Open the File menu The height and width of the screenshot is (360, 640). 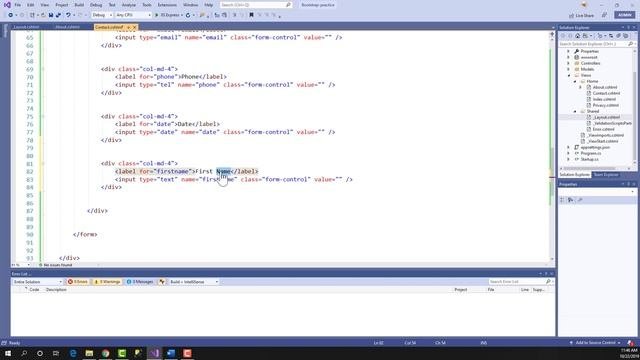coord(18,5)
